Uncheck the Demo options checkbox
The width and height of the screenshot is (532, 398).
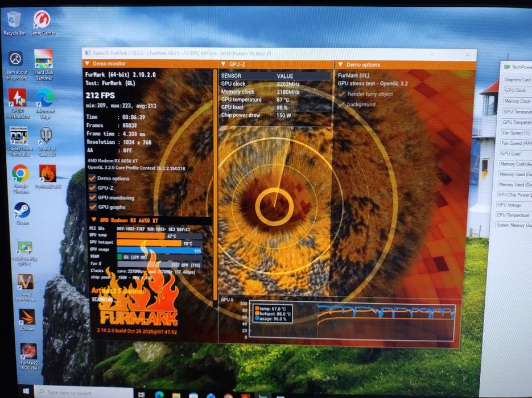[92, 179]
